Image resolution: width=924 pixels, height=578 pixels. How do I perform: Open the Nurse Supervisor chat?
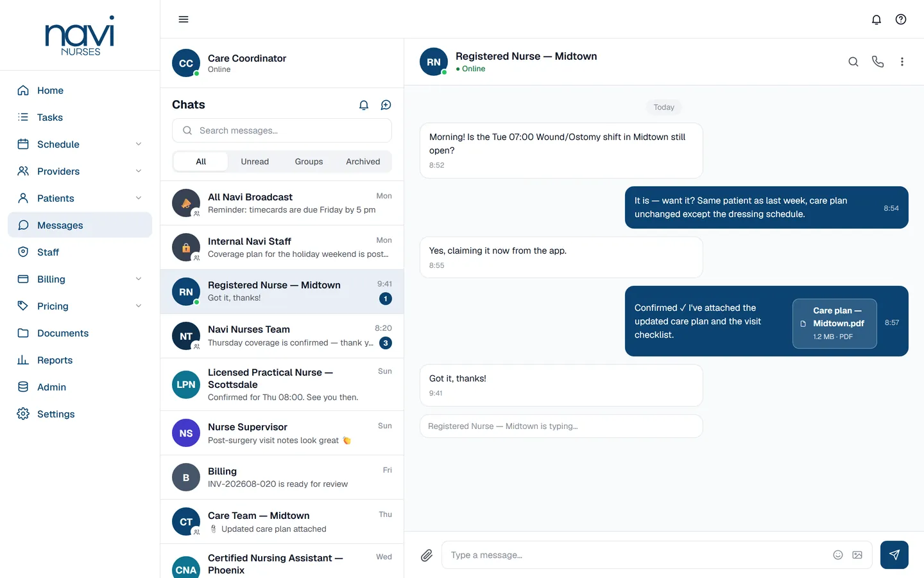pos(282,433)
